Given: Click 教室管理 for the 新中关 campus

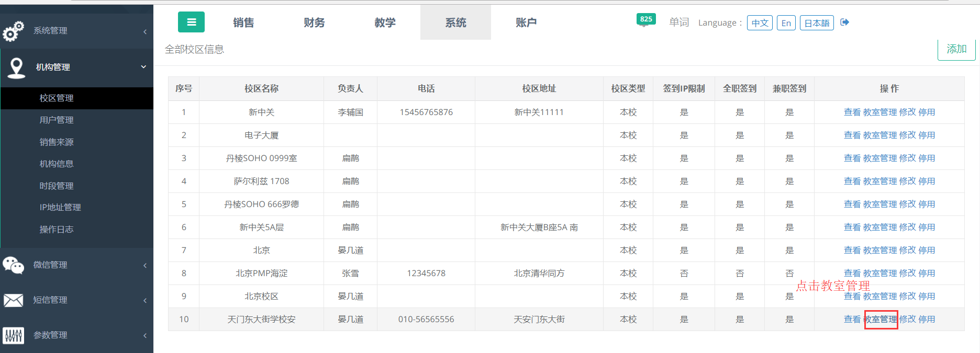Looking at the screenshot, I should (880, 112).
